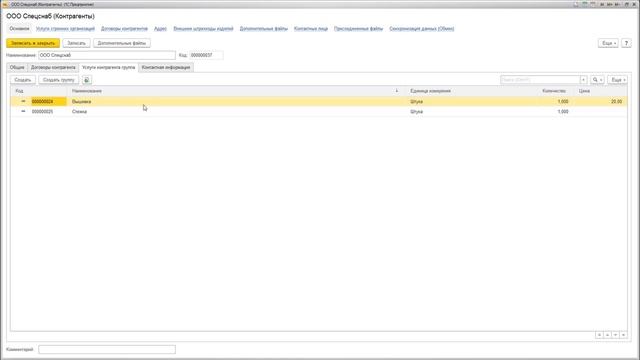Click quantity 1,000 in the Вышивка row

tap(563, 102)
